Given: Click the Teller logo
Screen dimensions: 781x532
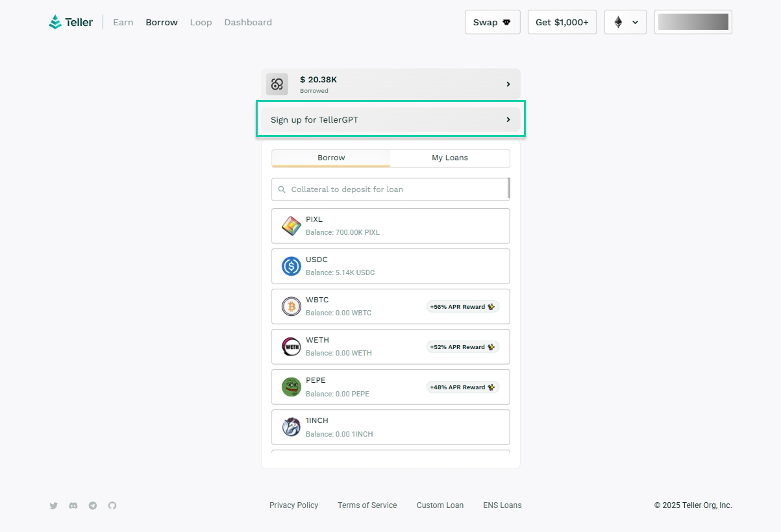Looking at the screenshot, I should (71, 22).
